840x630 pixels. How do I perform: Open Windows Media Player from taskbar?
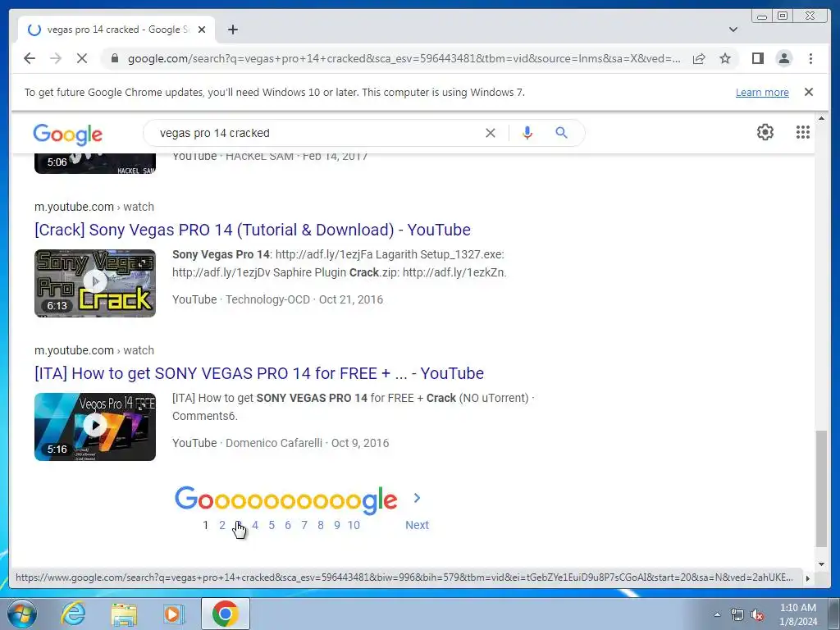173,614
